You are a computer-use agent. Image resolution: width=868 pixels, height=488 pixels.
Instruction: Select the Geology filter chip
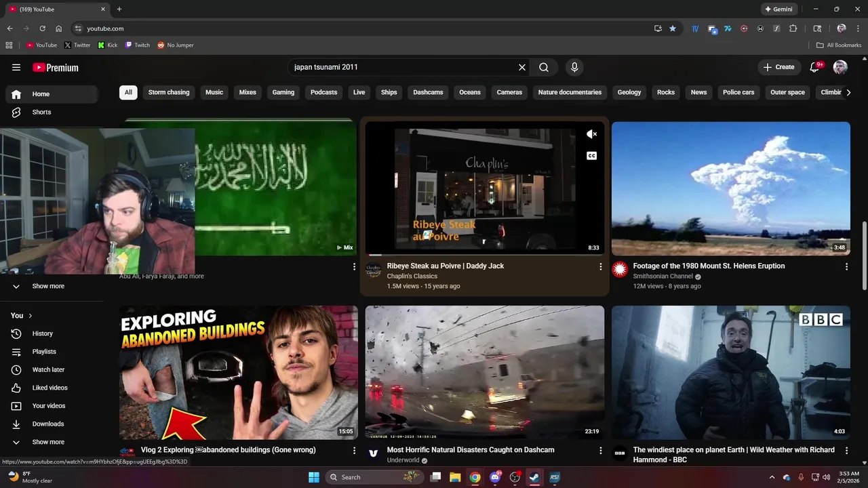629,92
